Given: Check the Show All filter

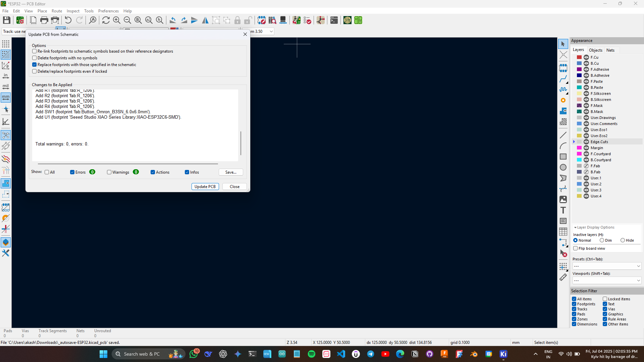Looking at the screenshot, I should 47,172.
